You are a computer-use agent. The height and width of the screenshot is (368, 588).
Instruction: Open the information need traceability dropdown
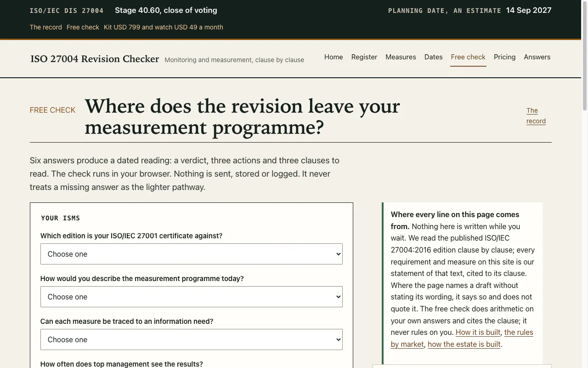[191, 339]
